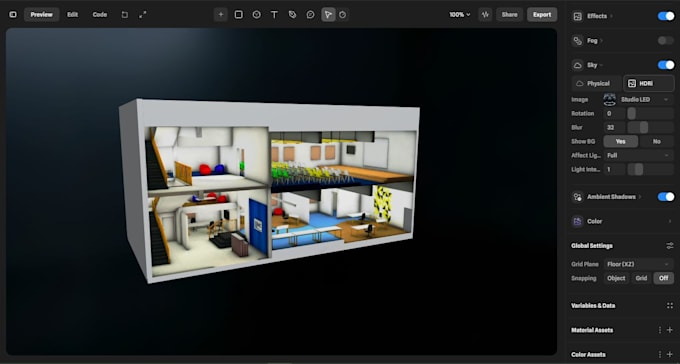Select the Comment bubble tool
The width and height of the screenshot is (680, 364).
(311, 15)
